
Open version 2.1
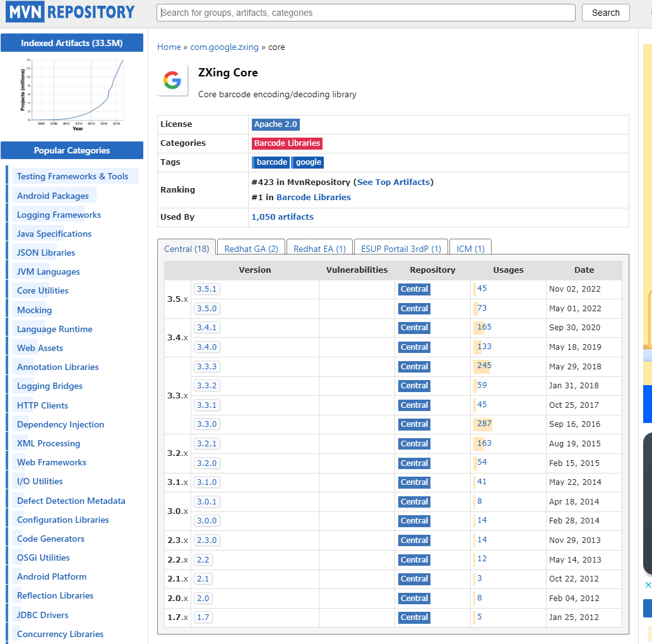[203, 579]
